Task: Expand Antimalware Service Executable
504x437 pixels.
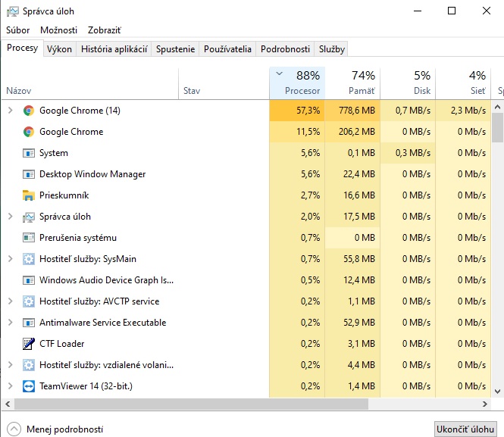Action: pos(11,323)
